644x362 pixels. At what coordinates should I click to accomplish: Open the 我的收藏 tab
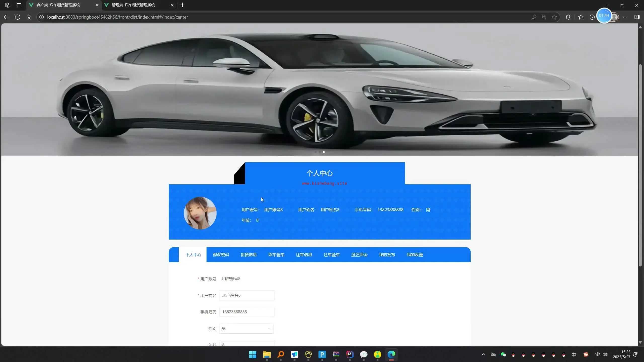[x=415, y=255]
